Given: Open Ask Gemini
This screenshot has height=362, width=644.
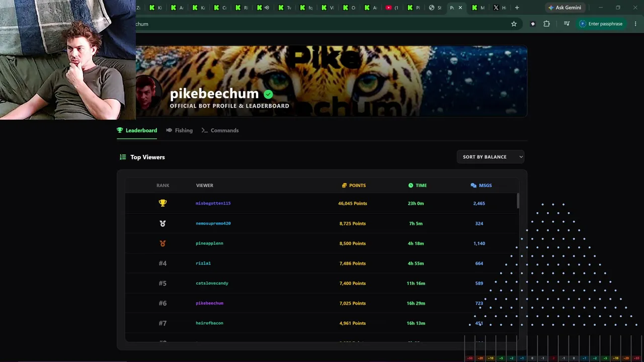Looking at the screenshot, I should (565, 8).
